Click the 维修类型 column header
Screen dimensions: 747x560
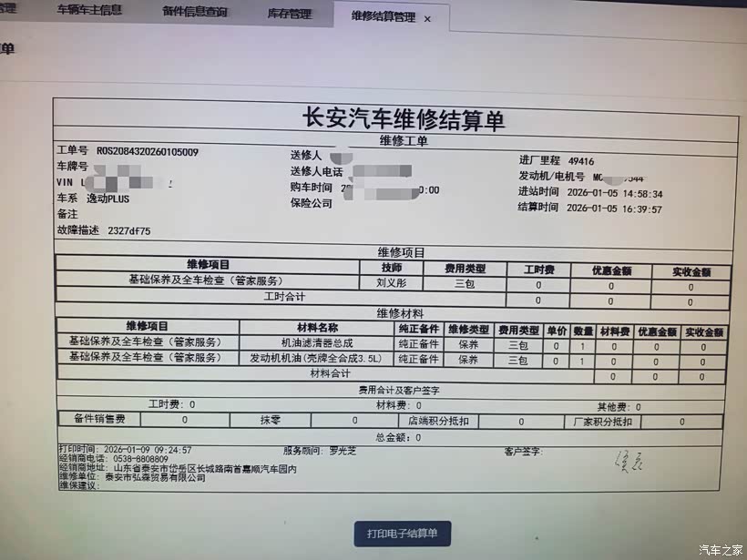tap(469, 330)
